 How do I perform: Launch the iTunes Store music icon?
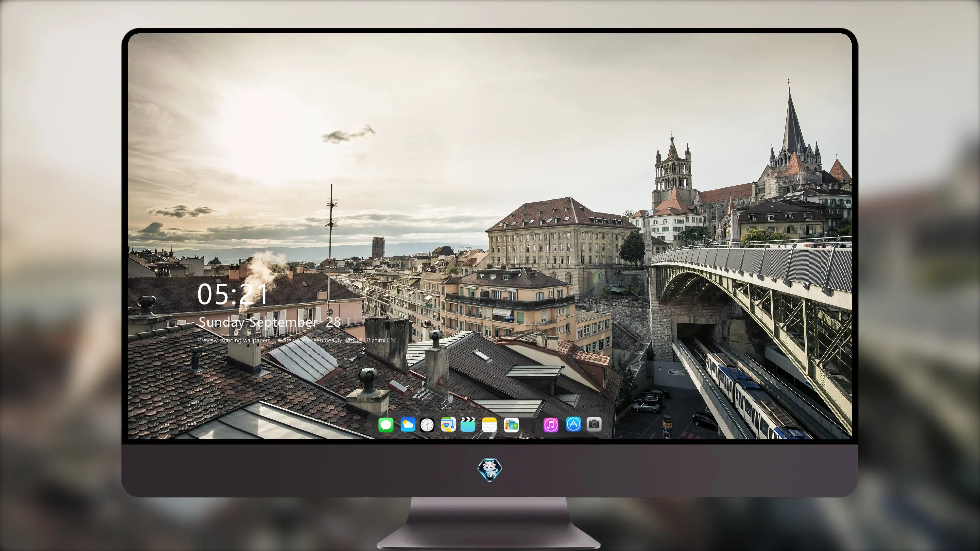551,425
